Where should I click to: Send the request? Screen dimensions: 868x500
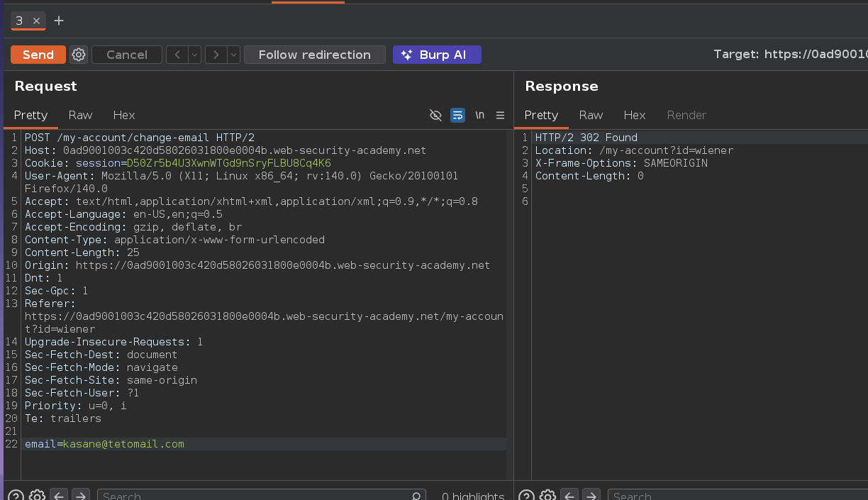38,55
